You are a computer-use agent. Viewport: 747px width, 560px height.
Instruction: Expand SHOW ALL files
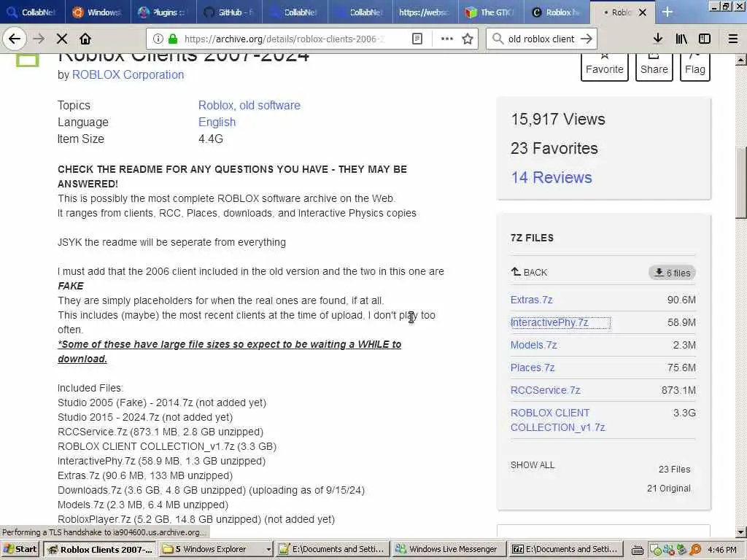pyautogui.click(x=533, y=464)
